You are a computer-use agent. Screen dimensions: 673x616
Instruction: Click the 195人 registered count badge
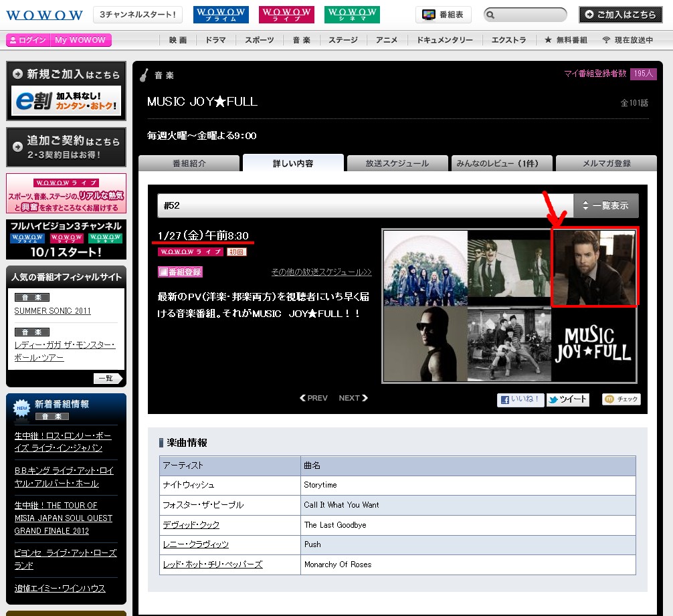pyautogui.click(x=644, y=74)
